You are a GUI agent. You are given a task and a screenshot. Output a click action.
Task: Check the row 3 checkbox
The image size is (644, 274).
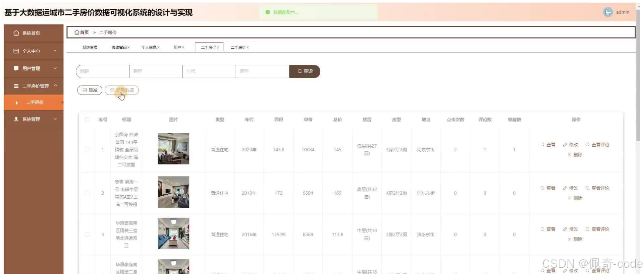pyautogui.click(x=87, y=235)
